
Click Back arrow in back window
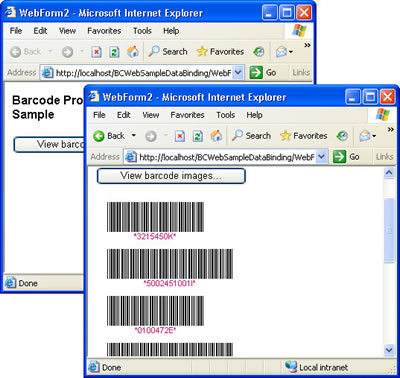[15, 52]
